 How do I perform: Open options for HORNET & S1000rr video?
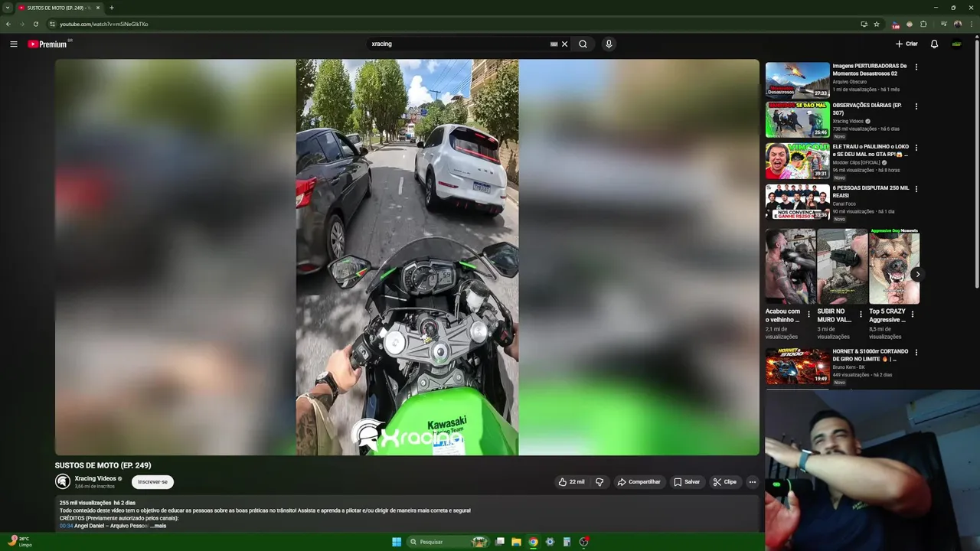[916, 353]
